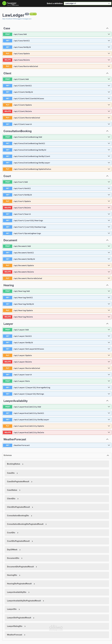Open the swagger.json link
Screen dimensions: 112x644
17,19
